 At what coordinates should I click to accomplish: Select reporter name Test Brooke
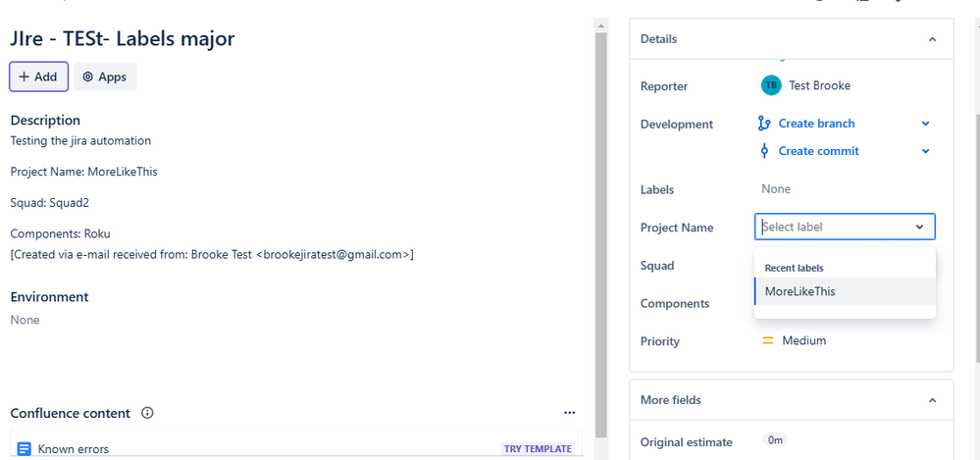[x=819, y=85]
